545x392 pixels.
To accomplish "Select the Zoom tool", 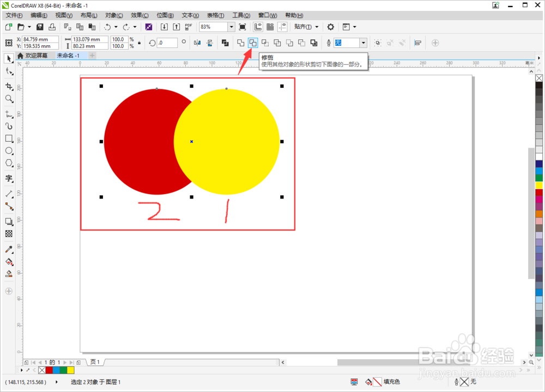I will (x=9, y=99).
